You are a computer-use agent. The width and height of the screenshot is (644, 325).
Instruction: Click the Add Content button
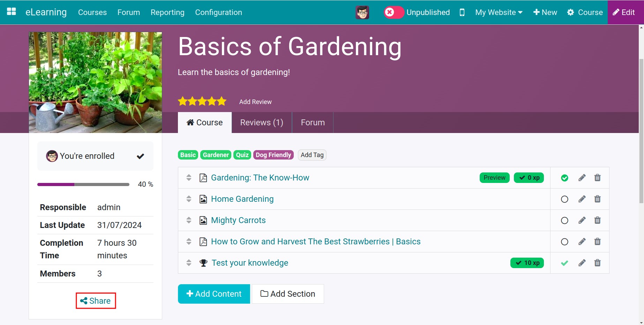click(x=214, y=294)
